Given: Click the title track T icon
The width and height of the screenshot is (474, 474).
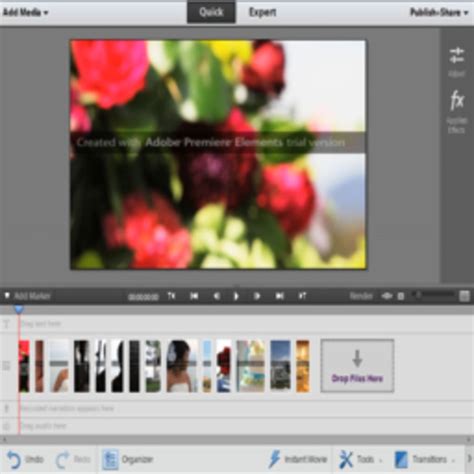Looking at the screenshot, I should (x=6, y=324).
